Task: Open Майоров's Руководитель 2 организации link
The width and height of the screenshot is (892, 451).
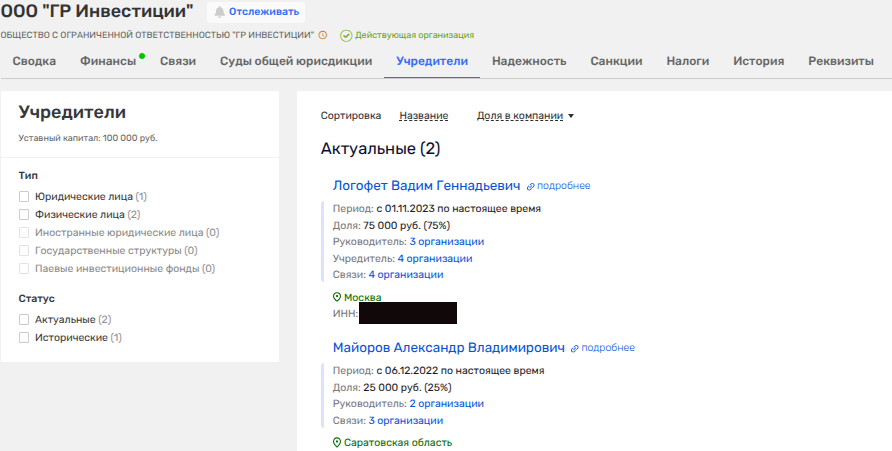Action: coord(446,404)
